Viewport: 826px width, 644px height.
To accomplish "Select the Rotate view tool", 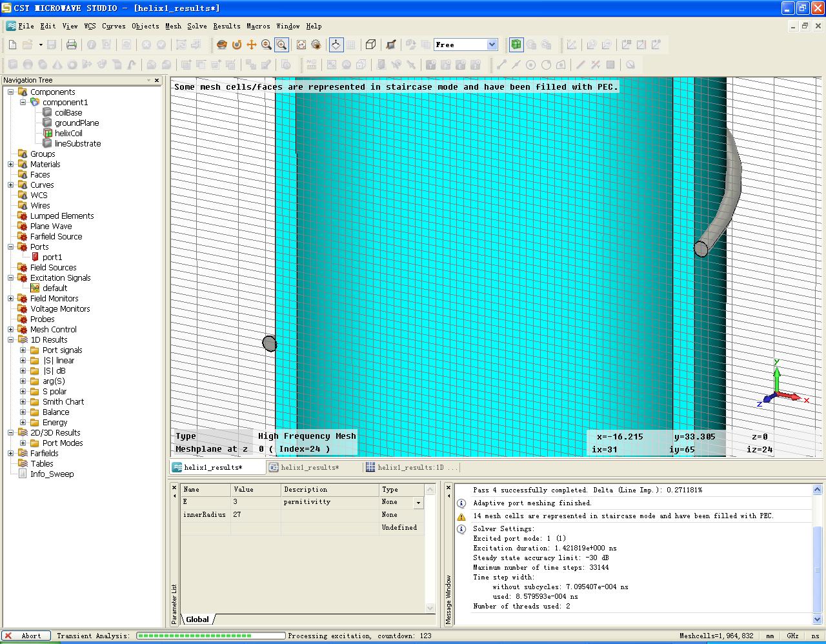I will [222, 45].
